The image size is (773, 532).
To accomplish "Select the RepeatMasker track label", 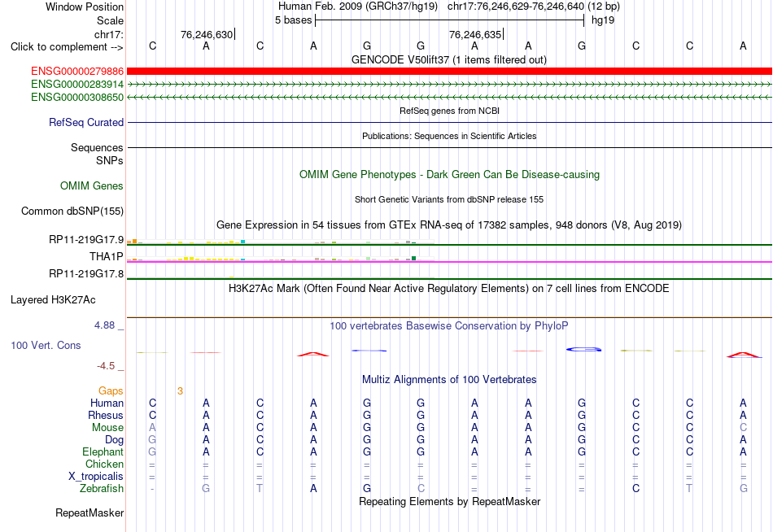I will pos(90,512).
